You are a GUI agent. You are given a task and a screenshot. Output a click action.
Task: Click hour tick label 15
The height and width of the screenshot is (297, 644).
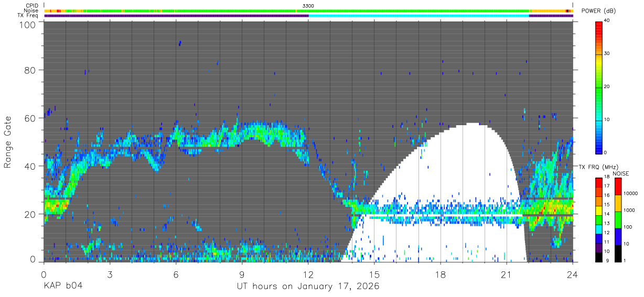coord(374,274)
